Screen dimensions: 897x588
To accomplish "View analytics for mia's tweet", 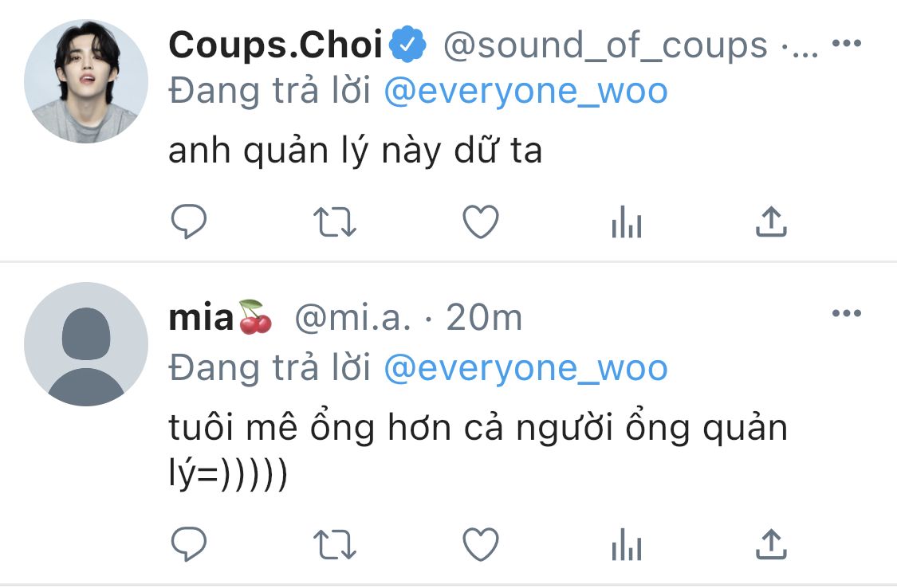I will tap(627, 544).
